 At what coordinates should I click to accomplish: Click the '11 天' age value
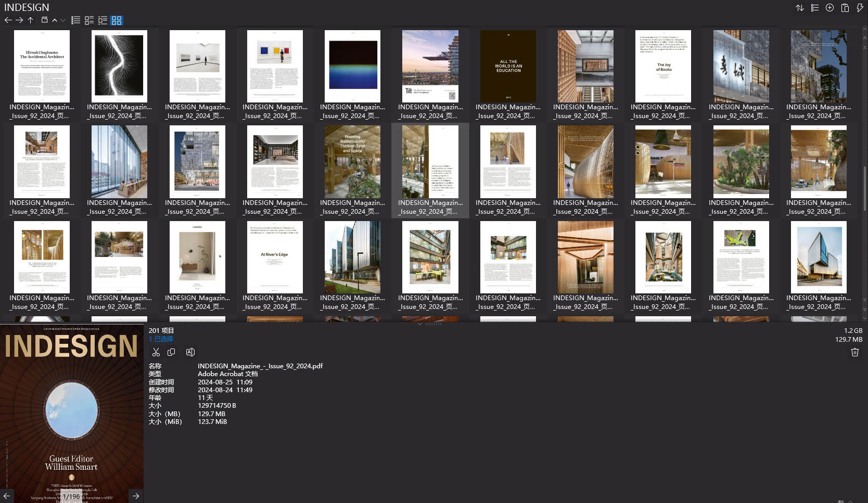(x=206, y=397)
